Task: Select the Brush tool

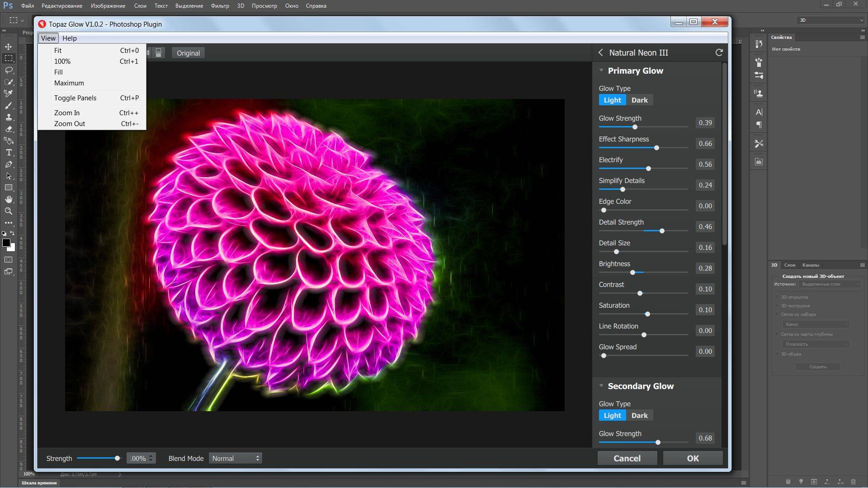Action: [9, 105]
